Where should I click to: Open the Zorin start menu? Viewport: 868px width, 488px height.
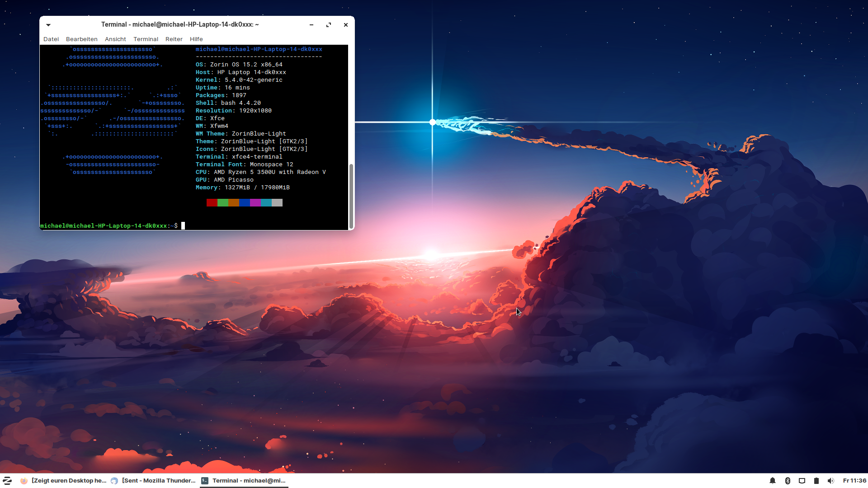pyautogui.click(x=7, y=480)
